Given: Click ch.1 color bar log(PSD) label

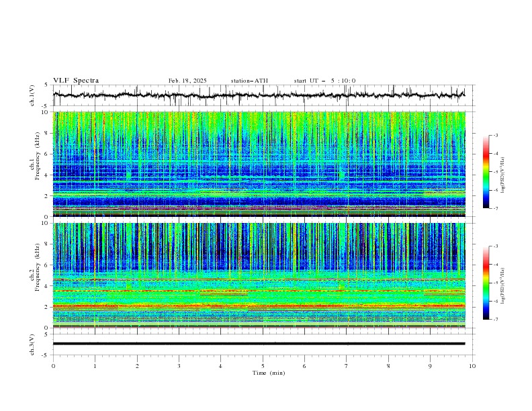Looking at the screenshot, I should pos(503,175).
